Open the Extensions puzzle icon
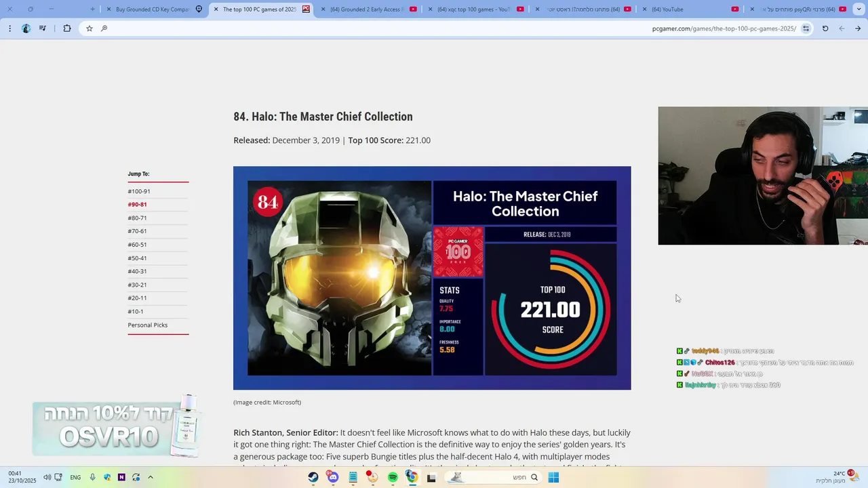Screen dimensions: 868x488 66,28
